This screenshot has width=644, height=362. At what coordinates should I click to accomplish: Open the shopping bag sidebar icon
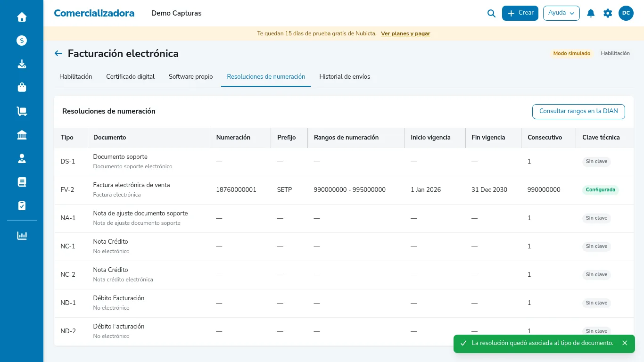click(22, 88)
